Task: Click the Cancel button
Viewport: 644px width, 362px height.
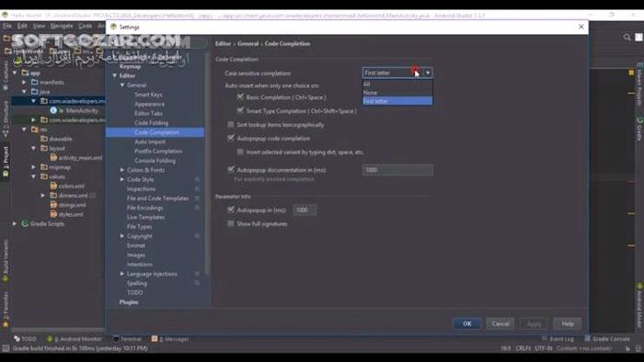Action: tap(500, 323)
